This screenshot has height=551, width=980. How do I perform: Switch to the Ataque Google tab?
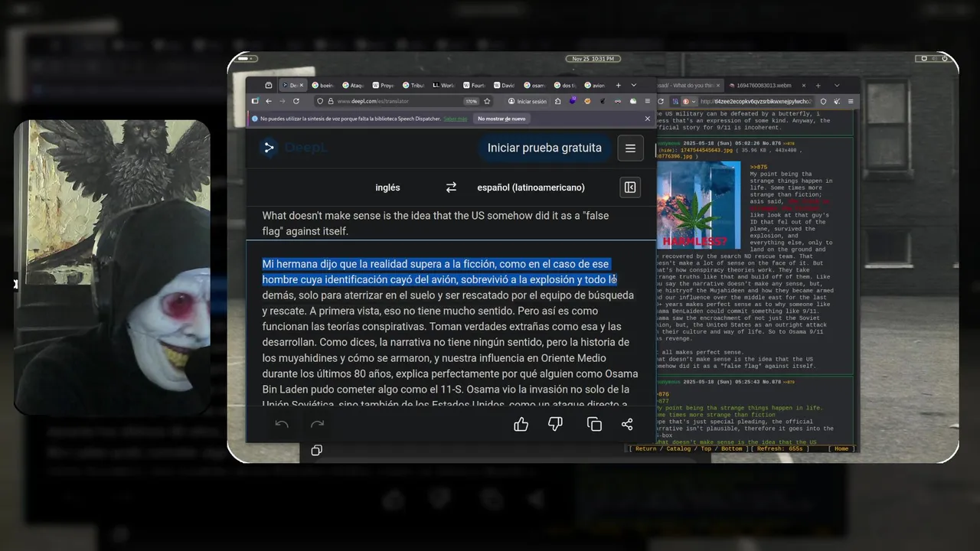click(x=354, y=86)
